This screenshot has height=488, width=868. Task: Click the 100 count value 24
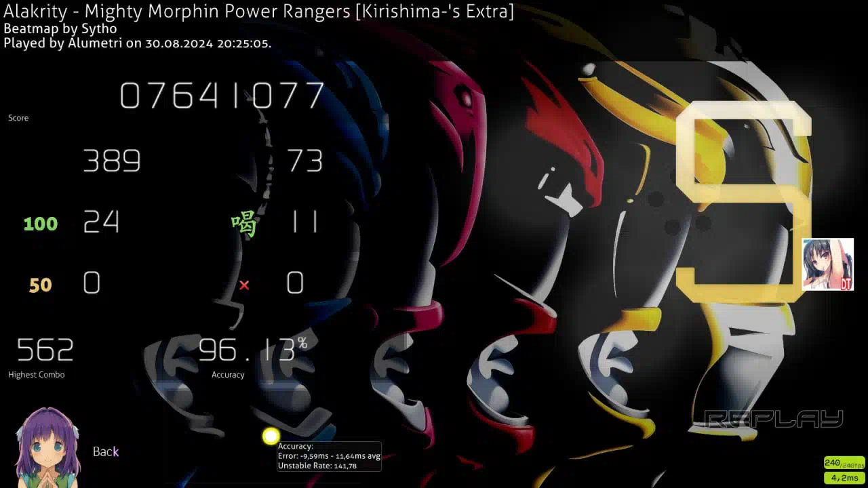[x=102, y=222]
